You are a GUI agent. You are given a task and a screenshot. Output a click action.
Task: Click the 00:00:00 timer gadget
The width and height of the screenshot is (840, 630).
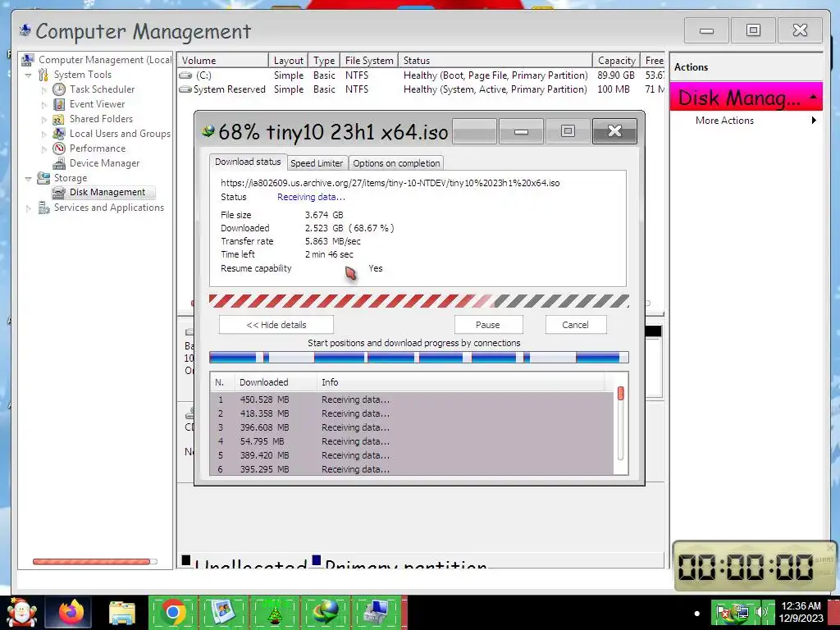pos(755,566)
